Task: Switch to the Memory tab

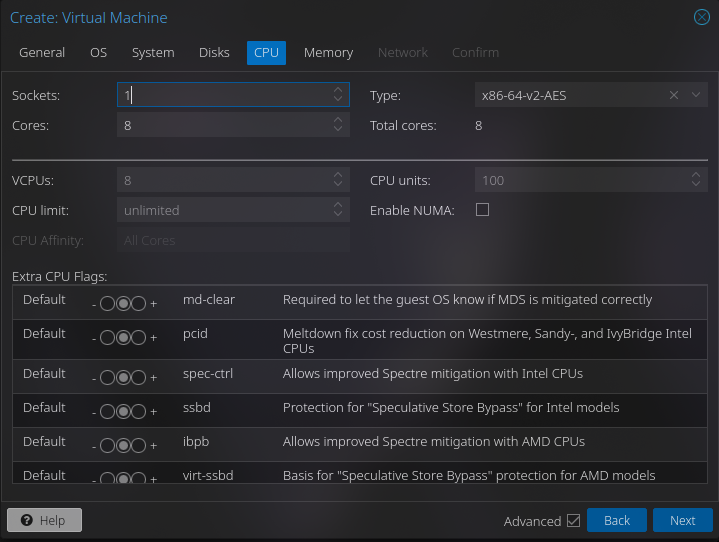Action: 328,52
